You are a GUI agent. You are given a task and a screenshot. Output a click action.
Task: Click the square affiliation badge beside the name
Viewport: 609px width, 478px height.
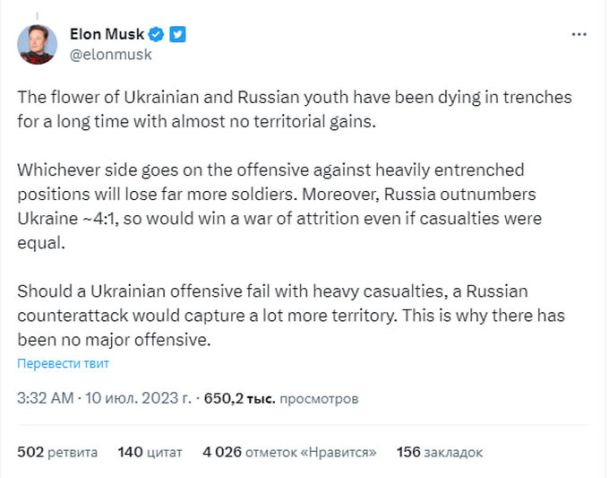point(178,35)
